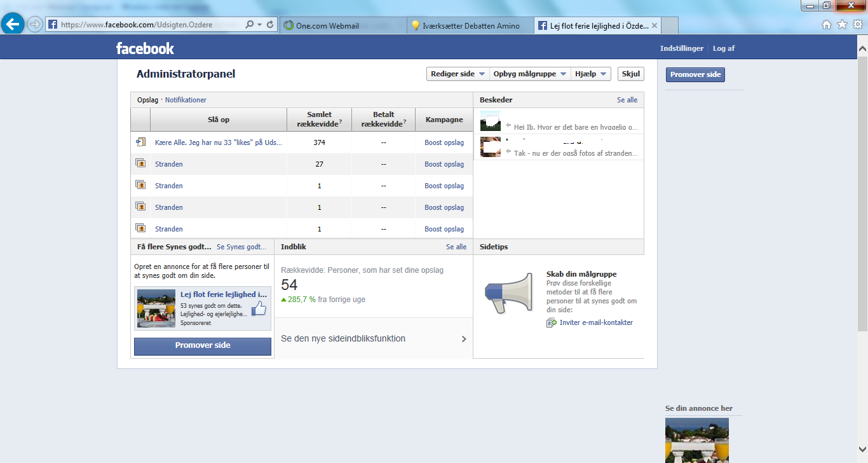Click the blue Promover side button at bottom left
The height and width of the screenshot is (463, 868).
pos(203,345)
